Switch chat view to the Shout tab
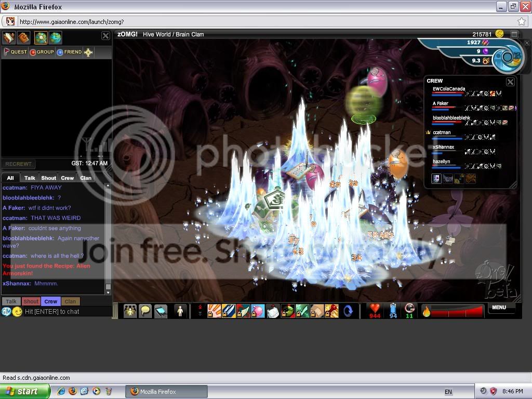The image size is (532, 399). point(48,178)
